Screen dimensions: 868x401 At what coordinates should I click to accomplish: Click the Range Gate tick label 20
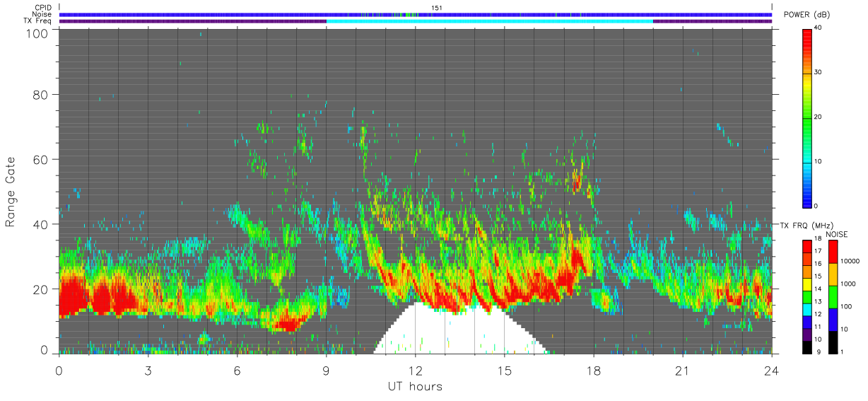click(x=40, y=289)
